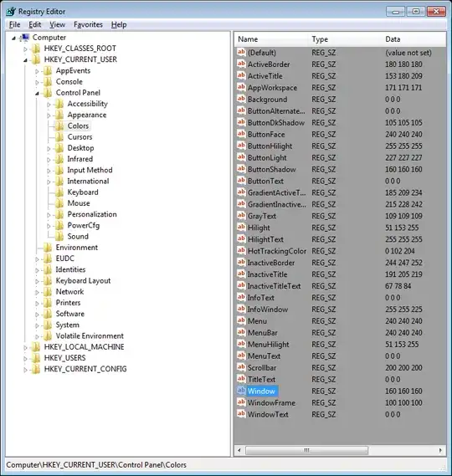Screen dimensions: 452x476
Task: Click the Mouse folder icon
Action: (59, 203)
